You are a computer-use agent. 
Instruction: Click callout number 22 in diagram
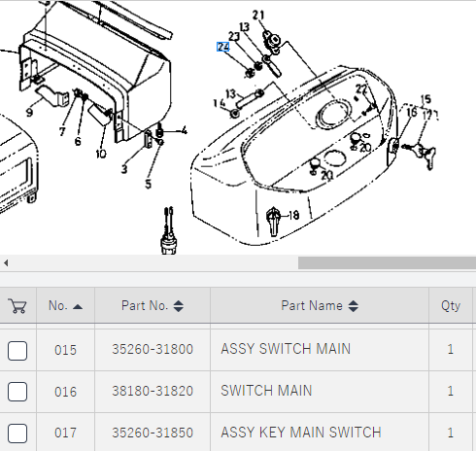click(361, 88)
